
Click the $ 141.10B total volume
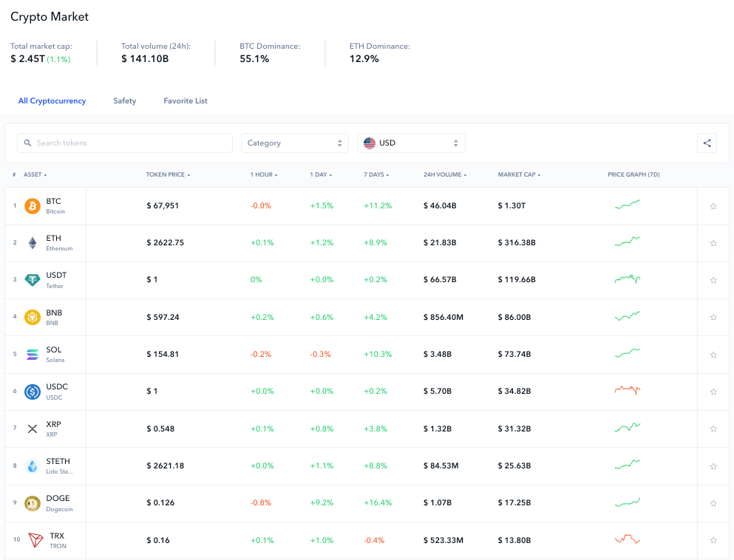tap(145, 59)
